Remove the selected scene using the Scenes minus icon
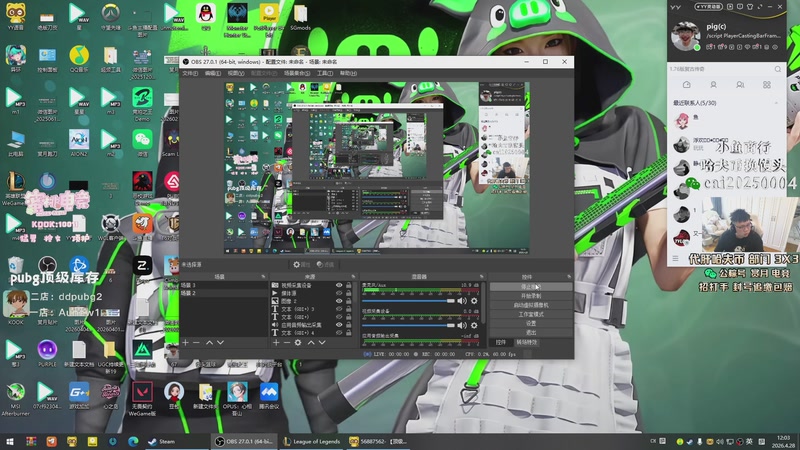The image size is (800, 450). click(x=196, y=343)
